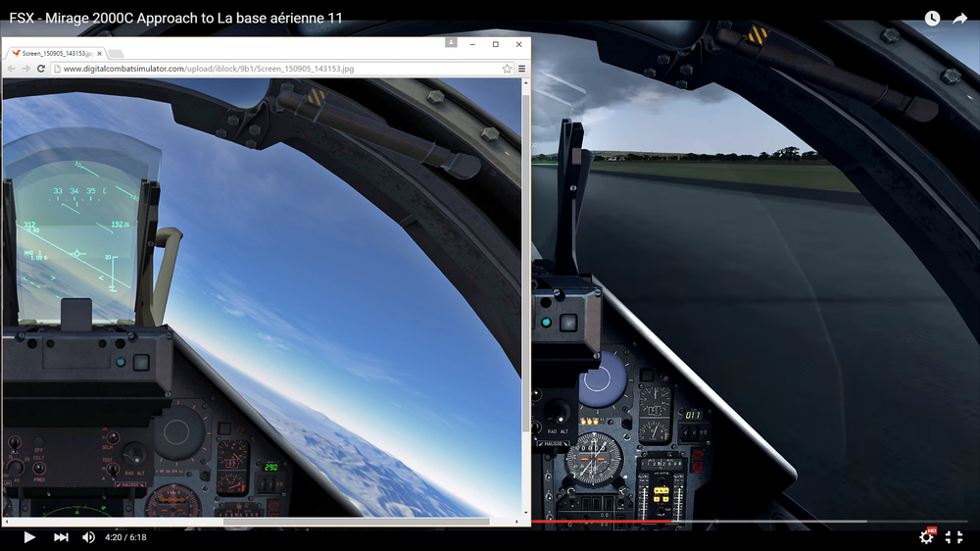
Task: Reload the browser page
Action: (x=41, y=69)
